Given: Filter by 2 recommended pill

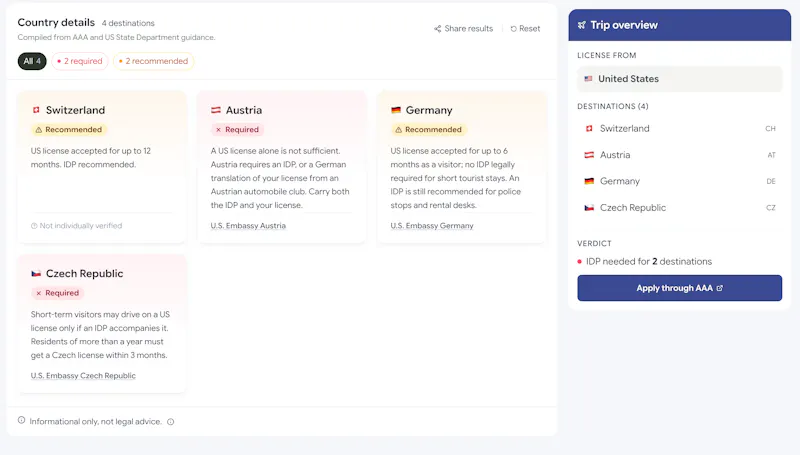Looking at the screenshot, I should coord(154,61).
